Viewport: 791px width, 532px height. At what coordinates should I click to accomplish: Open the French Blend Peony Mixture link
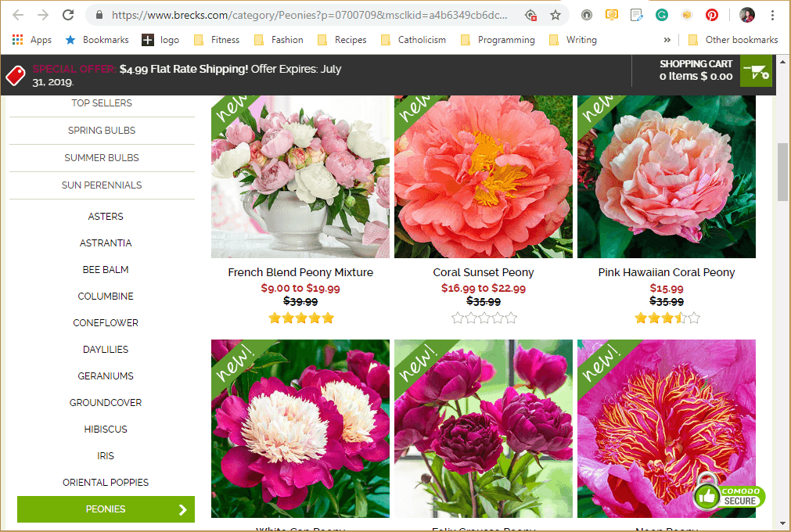[300, 272]
